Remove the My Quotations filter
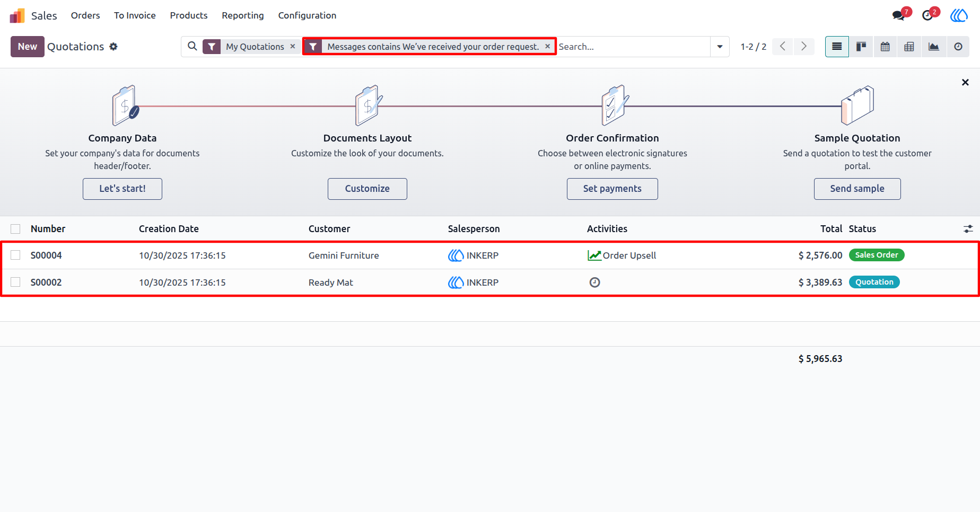The image size is (980, 512). point(293,47)
